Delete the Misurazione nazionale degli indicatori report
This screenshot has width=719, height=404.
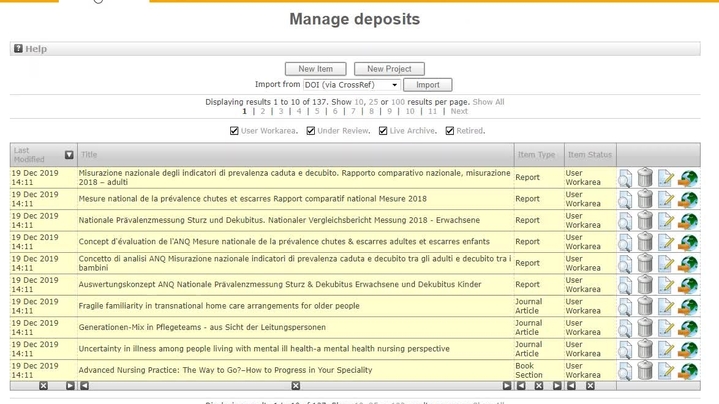[645, 177]
